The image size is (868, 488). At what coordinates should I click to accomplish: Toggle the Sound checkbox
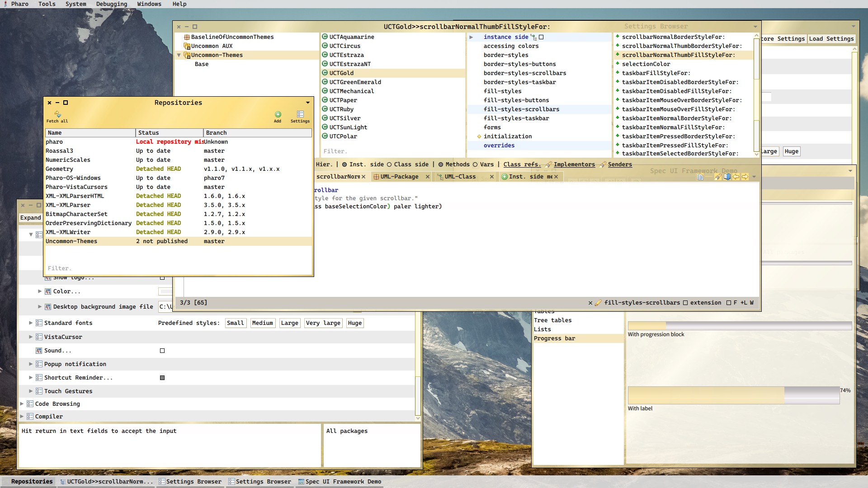tap(162, 351)
